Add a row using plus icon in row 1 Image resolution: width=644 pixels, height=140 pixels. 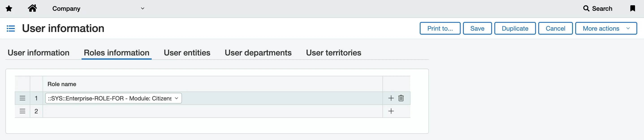click(391, 98)
